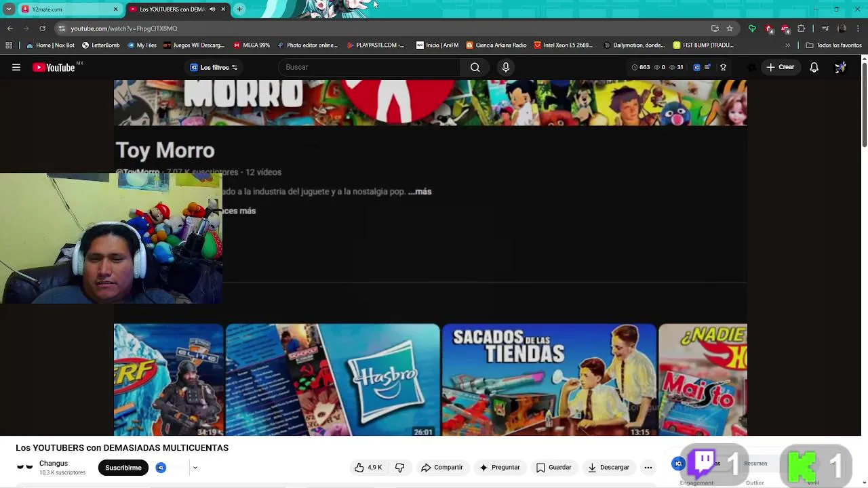
Task: Bookmark this page with the star icon
Action: point(730,28)
